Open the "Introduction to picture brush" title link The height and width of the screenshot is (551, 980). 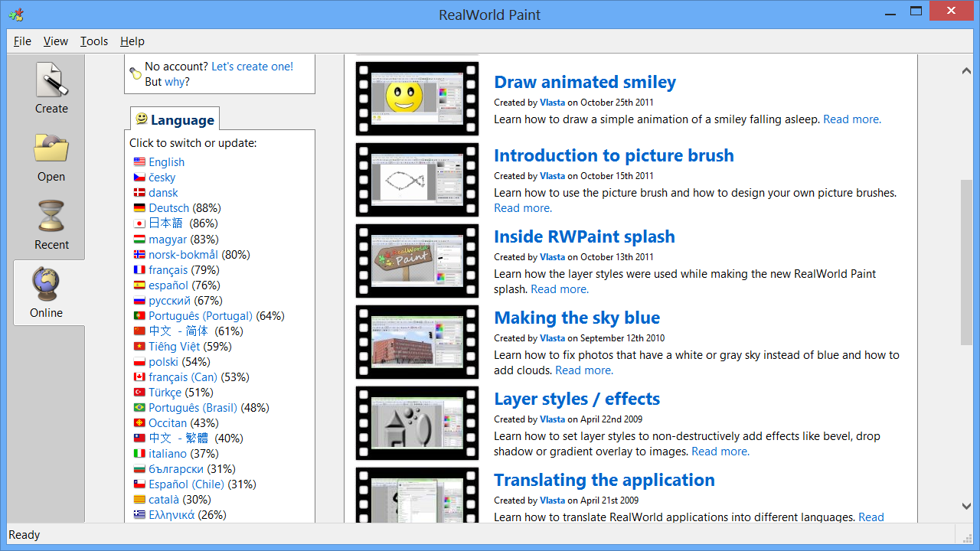[x=614, y=155]
